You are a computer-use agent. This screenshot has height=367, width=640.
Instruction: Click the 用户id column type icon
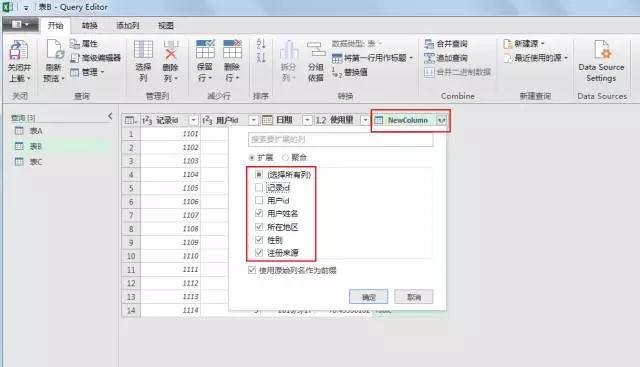pos(207,120)
